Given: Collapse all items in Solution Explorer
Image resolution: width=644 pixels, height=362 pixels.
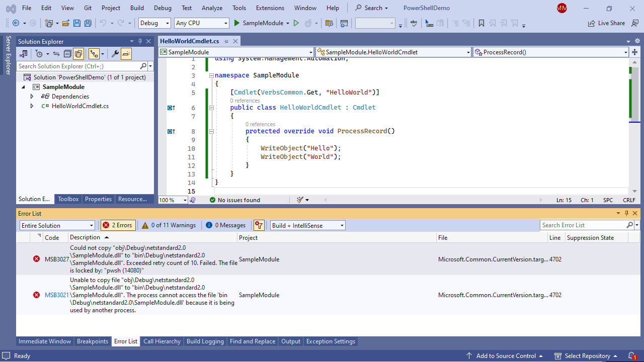Looking at the screenshot, I should (x=67, y=54).
